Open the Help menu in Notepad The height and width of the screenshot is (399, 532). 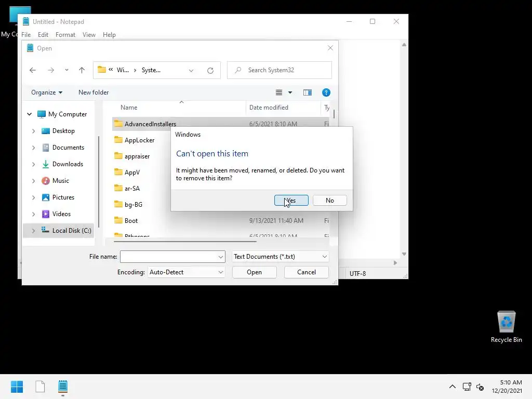[109, 35]
